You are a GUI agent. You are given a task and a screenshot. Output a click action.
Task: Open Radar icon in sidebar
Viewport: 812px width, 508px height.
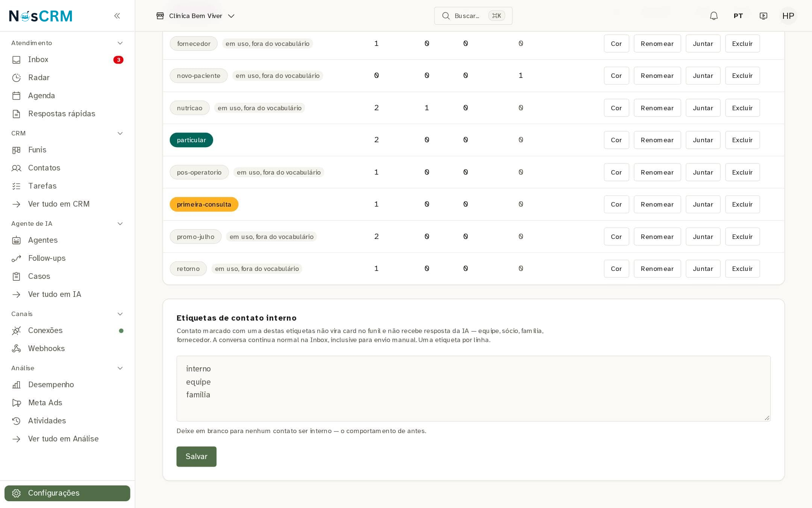(16, 78)
